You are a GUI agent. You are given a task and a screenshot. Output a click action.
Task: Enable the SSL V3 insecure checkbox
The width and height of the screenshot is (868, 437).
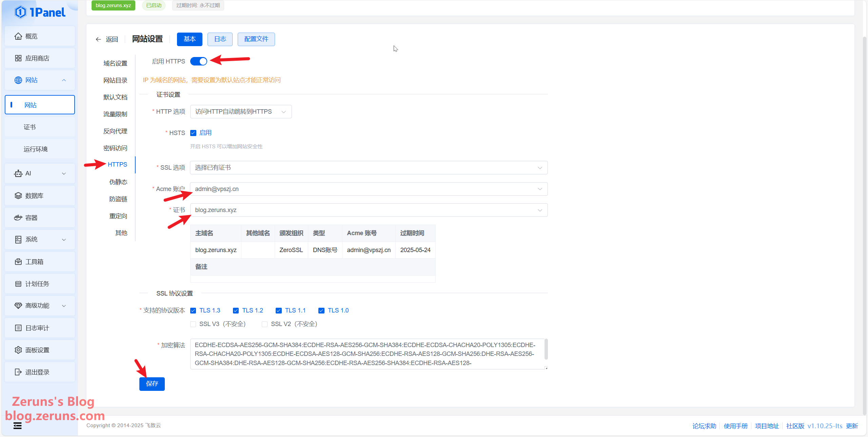tap(193, 324)
